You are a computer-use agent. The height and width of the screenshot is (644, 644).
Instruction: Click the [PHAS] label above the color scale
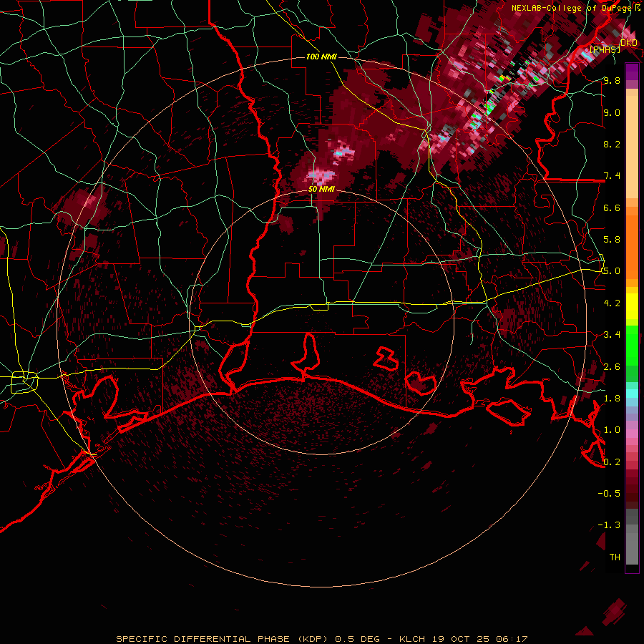point(605,49)
